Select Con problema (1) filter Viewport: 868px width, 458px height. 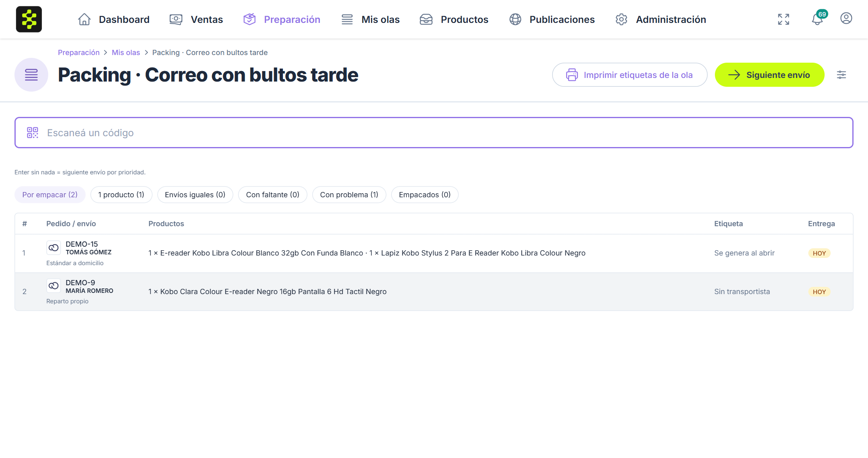pyautogui.click(x=349, y=195)
